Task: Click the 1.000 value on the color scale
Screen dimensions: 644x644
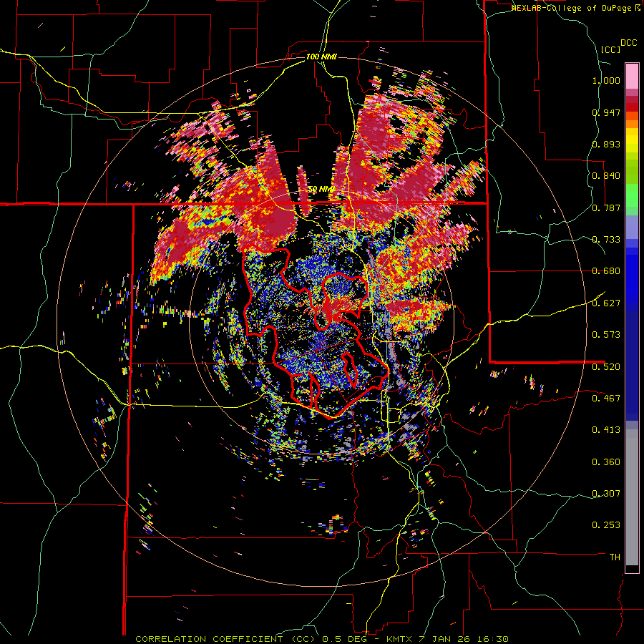Action: point(606,80)
